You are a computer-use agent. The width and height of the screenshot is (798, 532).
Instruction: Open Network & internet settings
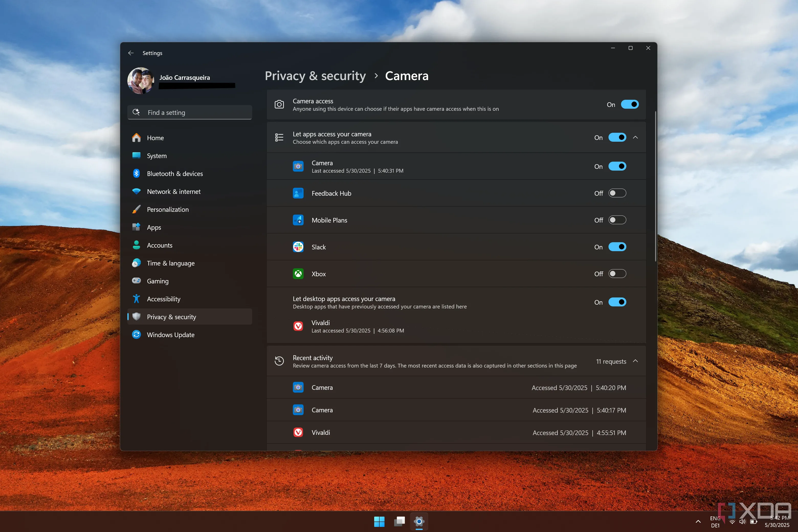click(190, 192)
